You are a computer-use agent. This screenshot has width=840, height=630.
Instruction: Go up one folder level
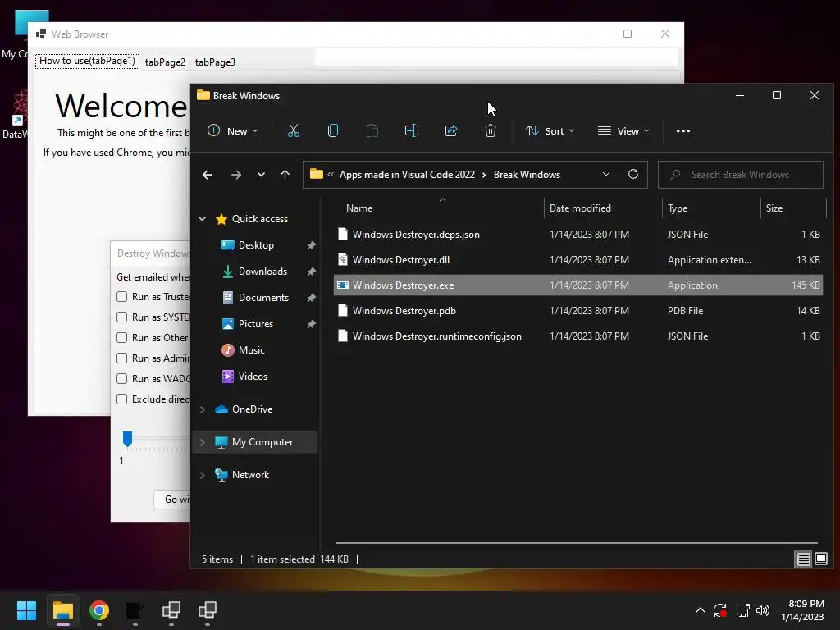coord(285,175)
